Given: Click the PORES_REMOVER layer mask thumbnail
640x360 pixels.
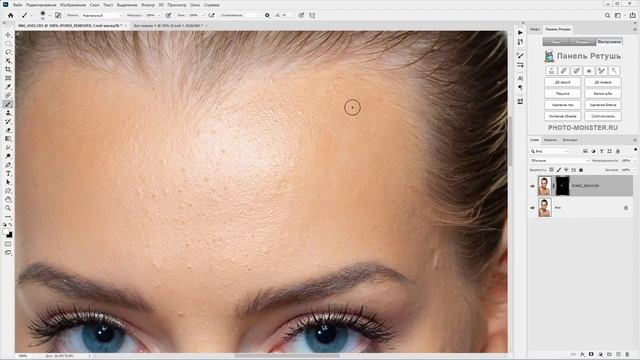Looking at the screenshot, I should coord(562,186).
